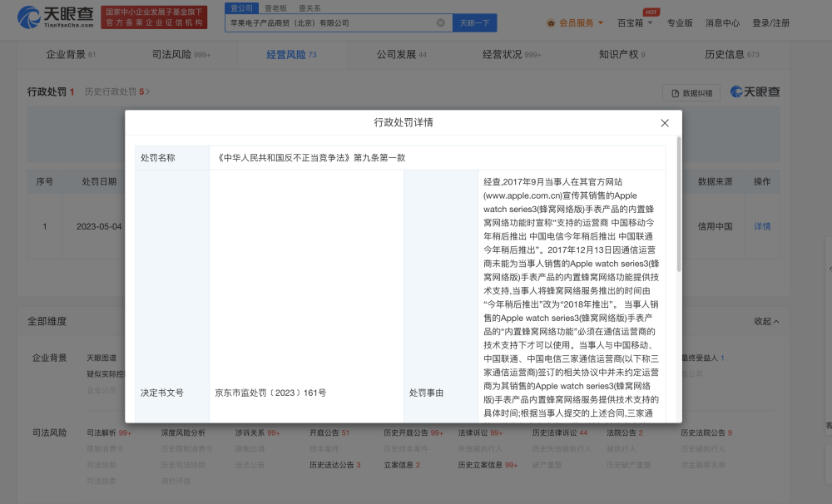Open 开庭公告 51
This screenshot has width=832, height=504.
329,433
